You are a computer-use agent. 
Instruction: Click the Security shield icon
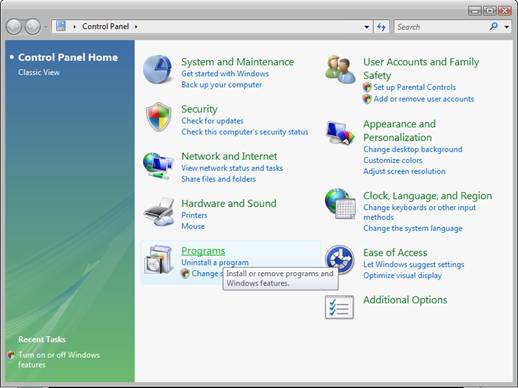(x=159, y=117)
